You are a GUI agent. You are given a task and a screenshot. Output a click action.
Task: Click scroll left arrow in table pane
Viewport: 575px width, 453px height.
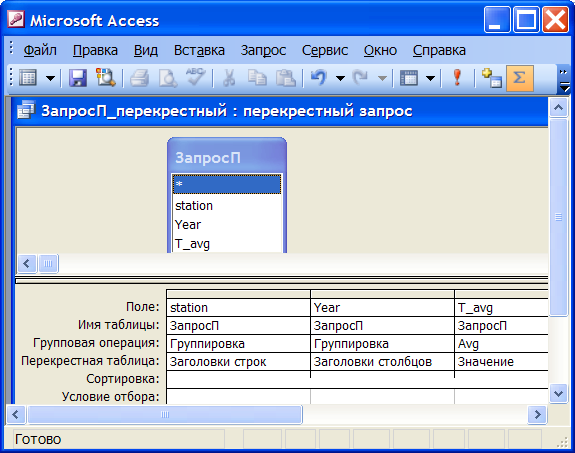tap(26, 263)
